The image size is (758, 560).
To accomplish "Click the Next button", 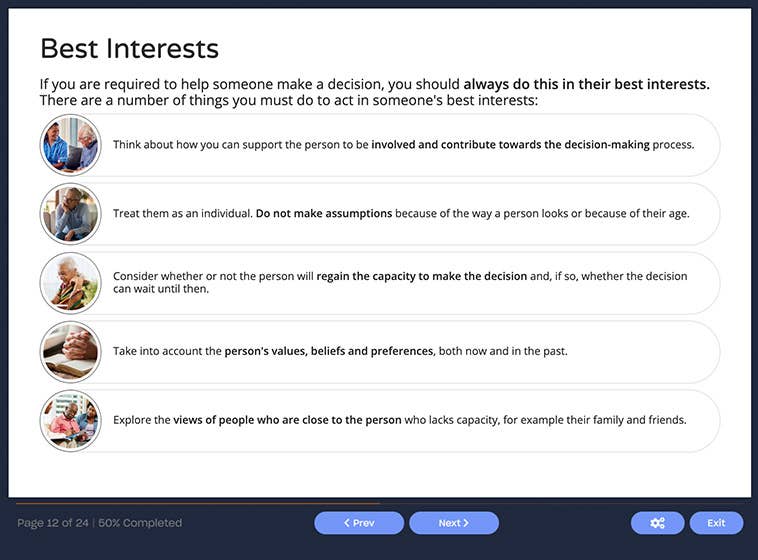I will [454, 523].
